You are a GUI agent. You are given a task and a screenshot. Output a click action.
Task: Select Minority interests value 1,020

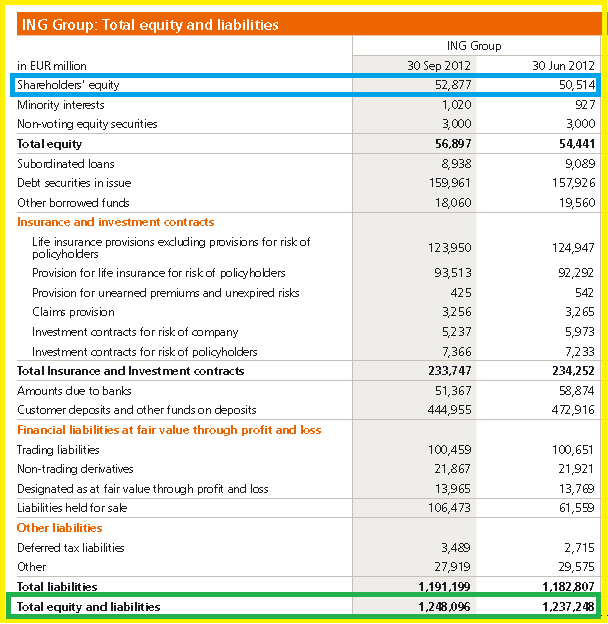pos(456,105)
